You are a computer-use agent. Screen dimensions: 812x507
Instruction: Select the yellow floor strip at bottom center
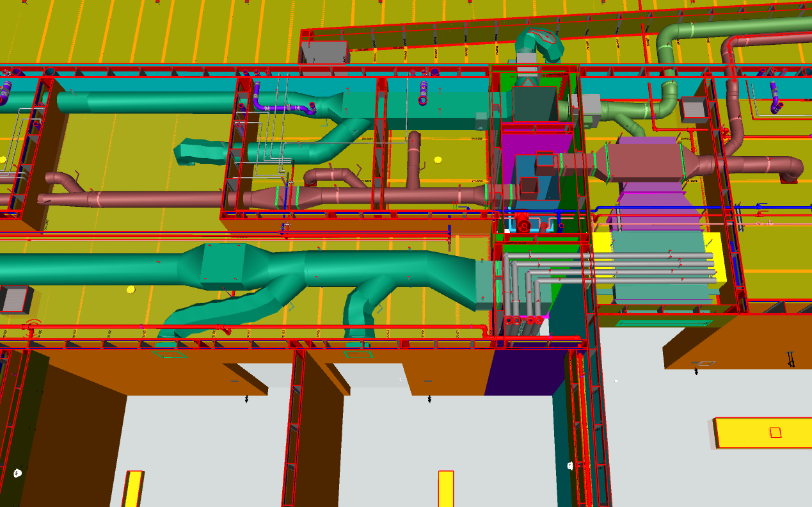[446, 489]
